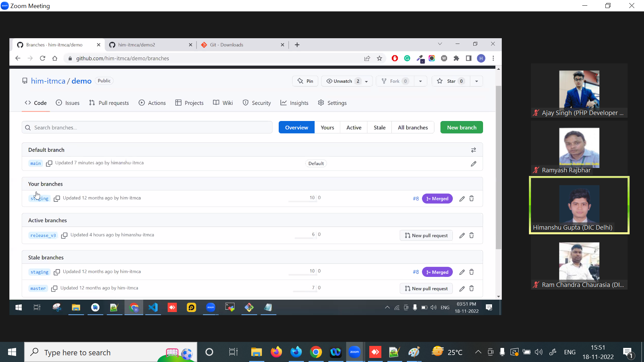644x362 pixels.
Task: Click the shared browser vertical scrollbar
Action: (498, 168)
